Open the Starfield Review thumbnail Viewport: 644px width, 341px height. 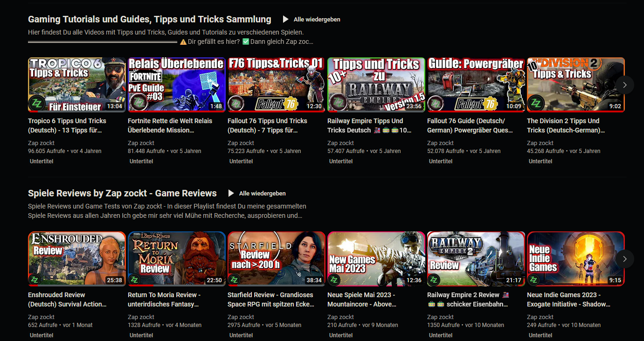(x=276, y=259)
